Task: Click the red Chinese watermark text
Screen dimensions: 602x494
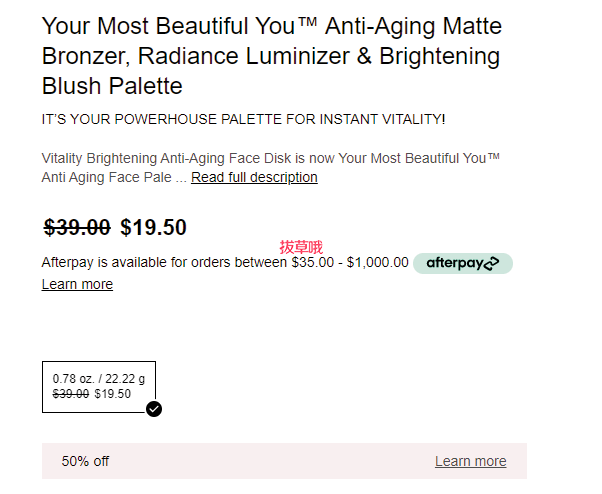Action: pyautogui.click(x=301, y=247)
